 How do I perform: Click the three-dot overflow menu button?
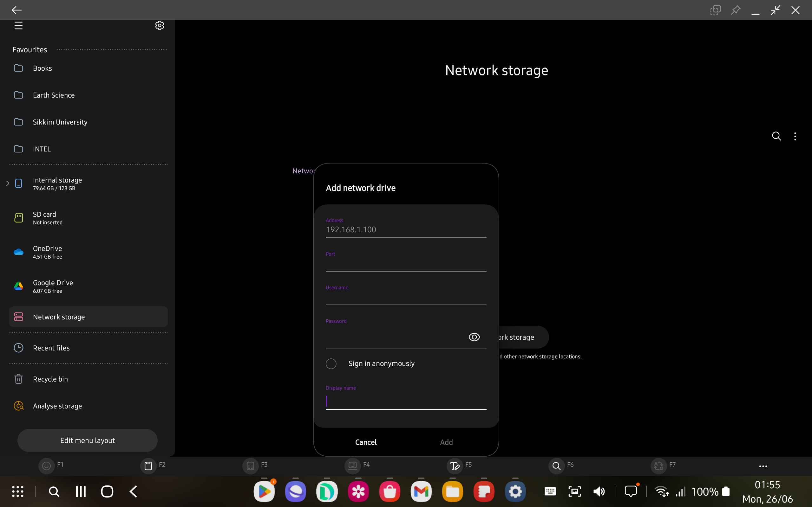(x=796, y=136)
